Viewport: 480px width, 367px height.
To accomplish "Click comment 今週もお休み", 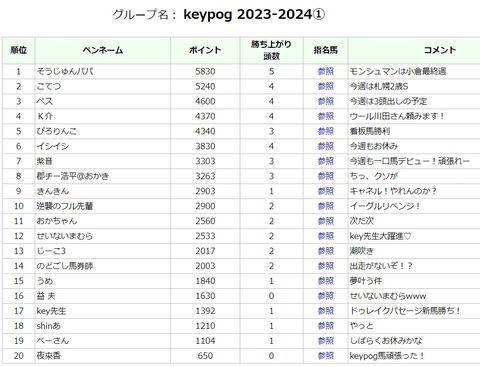I will pos(374,146).
